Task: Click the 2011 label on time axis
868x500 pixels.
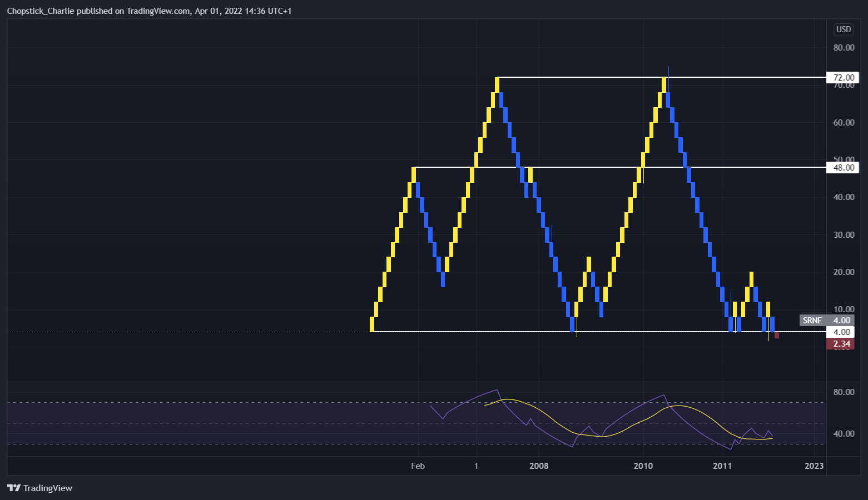Action: tap(722, 466)
